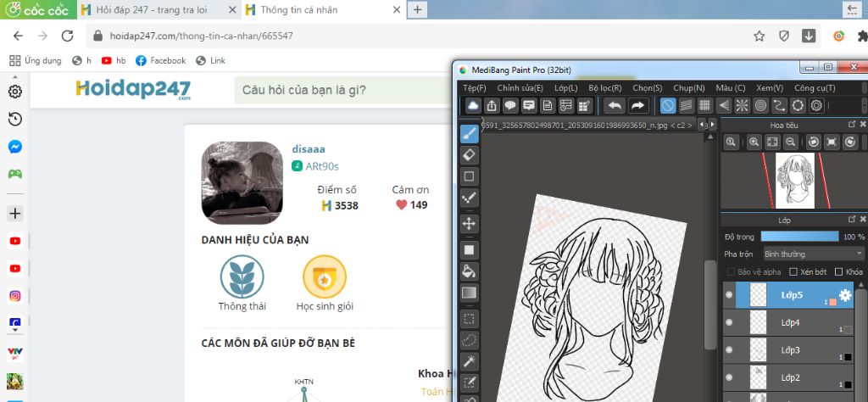868x402 pixels.
Task: Expand Cốc Cốc sidebar down arrow
Action: point(15,329)
